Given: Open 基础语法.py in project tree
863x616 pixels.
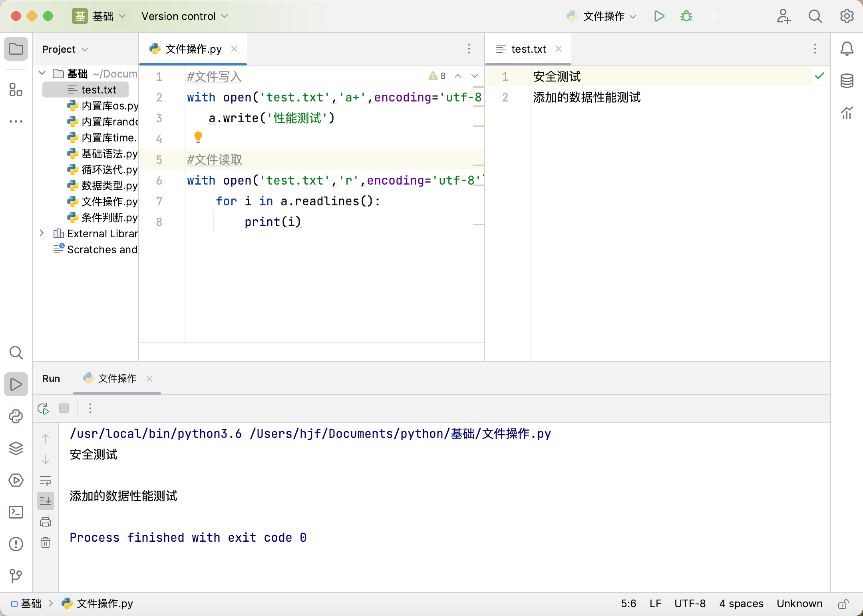Looking at the screenshot, I should click(x=102, y=153).
